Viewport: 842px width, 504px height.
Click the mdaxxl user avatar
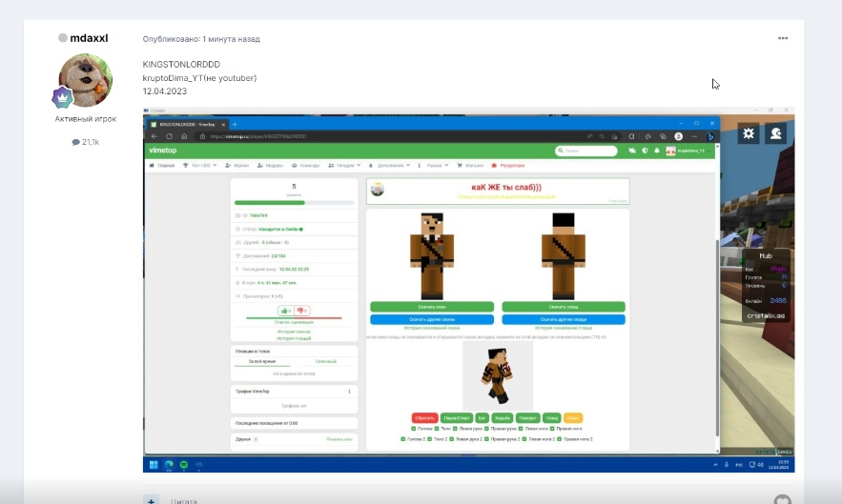[x=86, y=80]
